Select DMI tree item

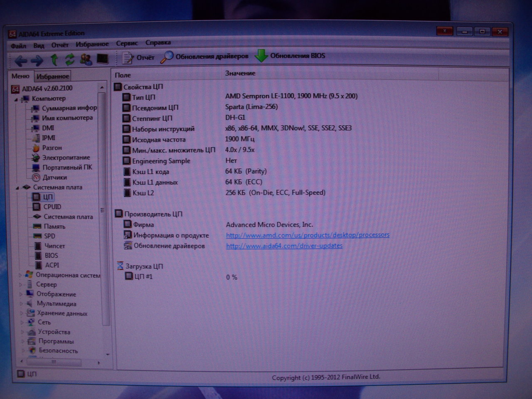(x=43, y=128)
